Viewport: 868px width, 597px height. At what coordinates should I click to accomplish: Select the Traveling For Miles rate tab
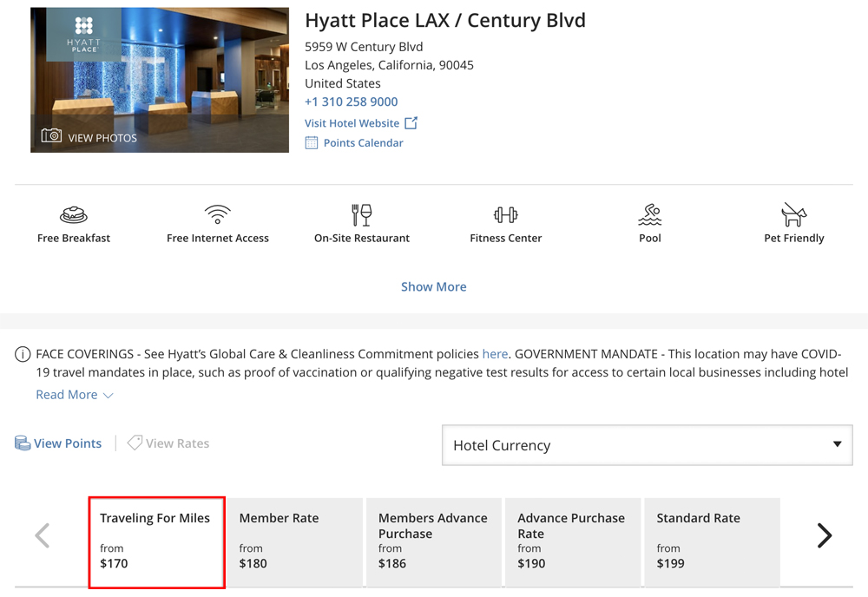click(x=156, y=542)
